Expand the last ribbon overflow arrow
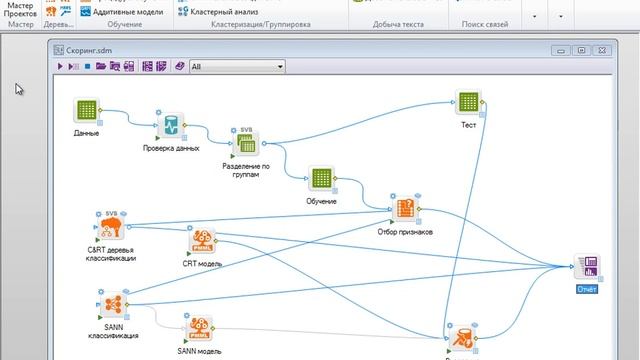 coord(561,16)
